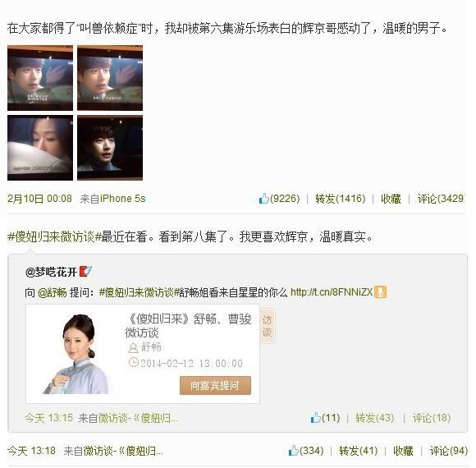Open the bottom-left woman screenshot thumbnail
The height and width of the screenshot is (468, 476).
click(40, 148)
